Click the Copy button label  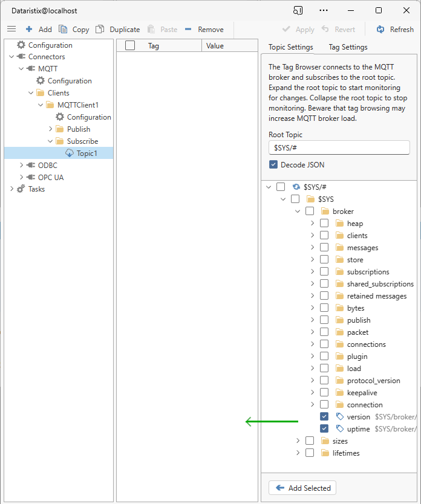tap(80, 30)
